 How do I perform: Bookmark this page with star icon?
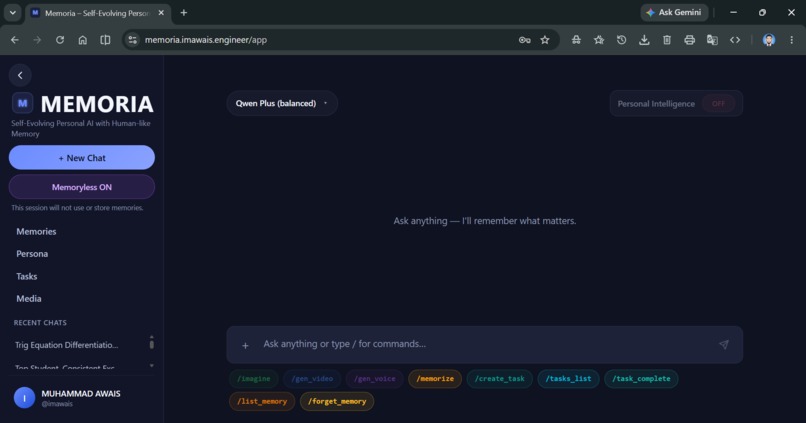point(545,40)
